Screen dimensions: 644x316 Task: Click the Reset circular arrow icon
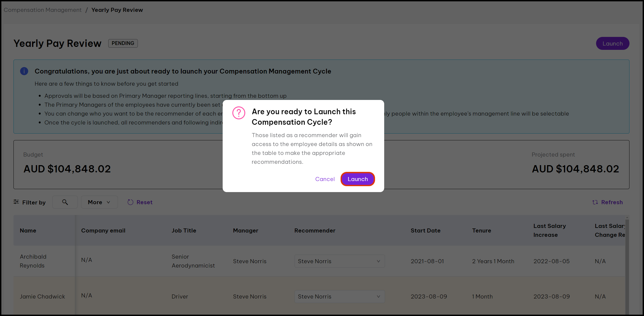131,202
